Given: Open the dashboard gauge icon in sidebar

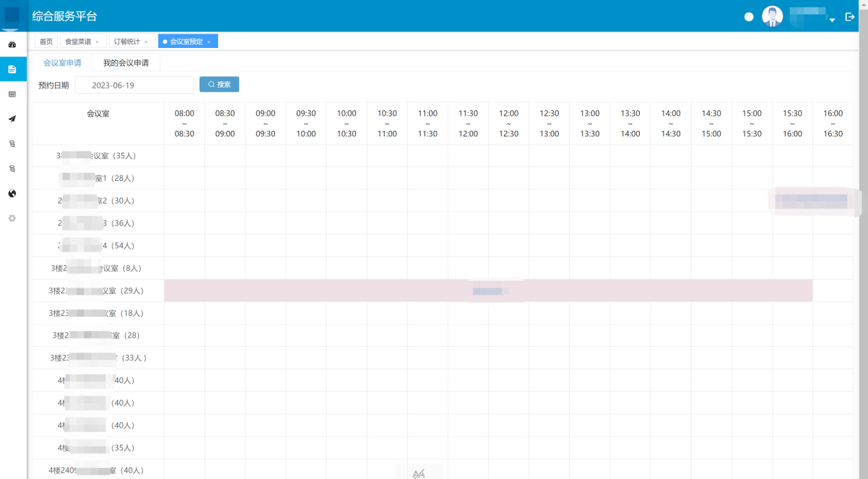Looking at the screenshot, I should tap(12, 45).
